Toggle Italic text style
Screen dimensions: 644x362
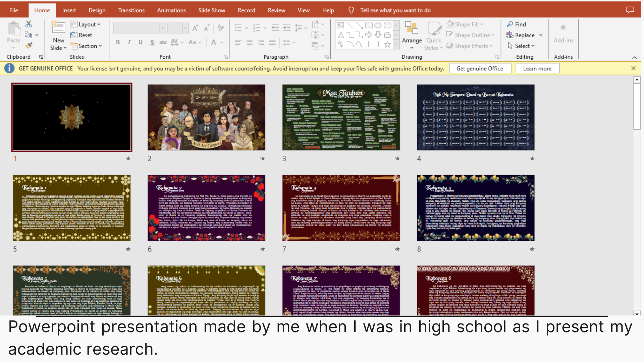(129, 43)
